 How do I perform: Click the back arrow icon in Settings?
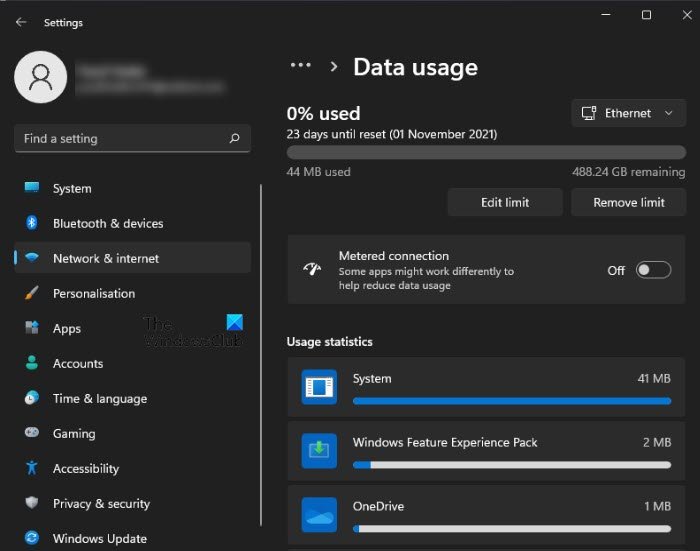point(21,22)
